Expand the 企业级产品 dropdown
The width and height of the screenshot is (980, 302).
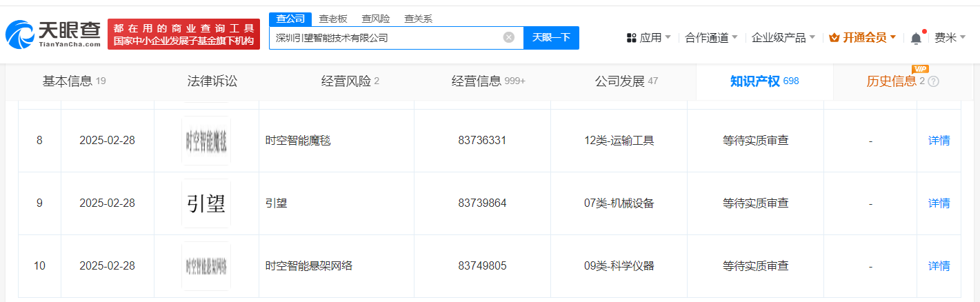tap(783, 38)
